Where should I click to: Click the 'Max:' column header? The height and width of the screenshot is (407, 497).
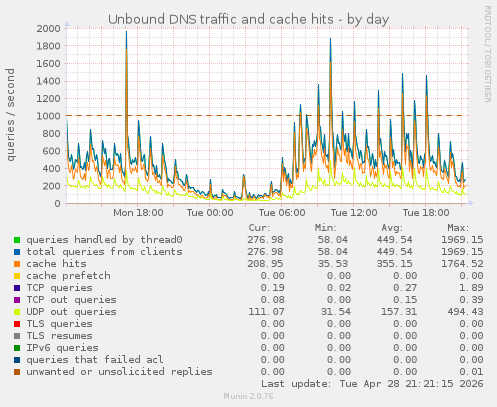[458, 228]
